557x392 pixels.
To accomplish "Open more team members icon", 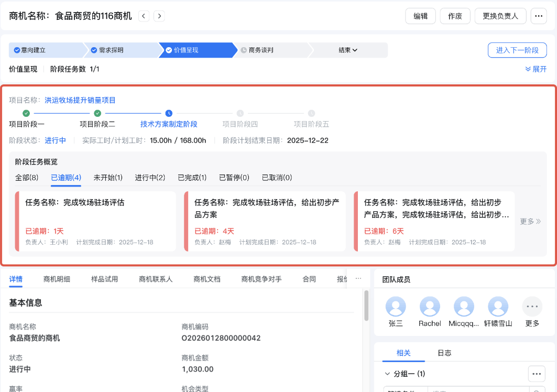I will pos(532,307).
